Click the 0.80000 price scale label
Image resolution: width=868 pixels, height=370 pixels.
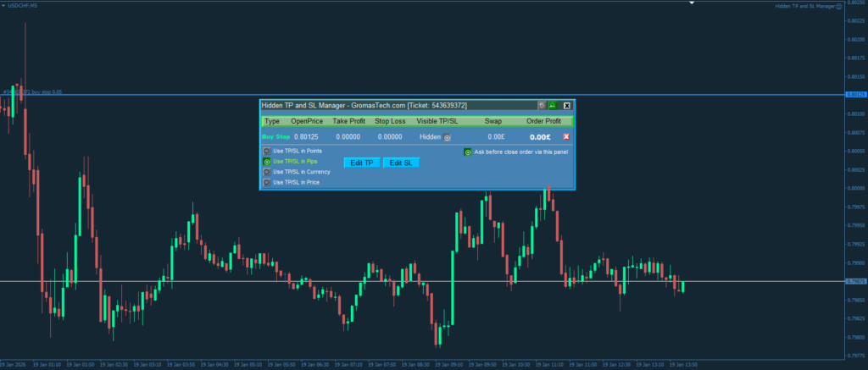coord(856,188)
